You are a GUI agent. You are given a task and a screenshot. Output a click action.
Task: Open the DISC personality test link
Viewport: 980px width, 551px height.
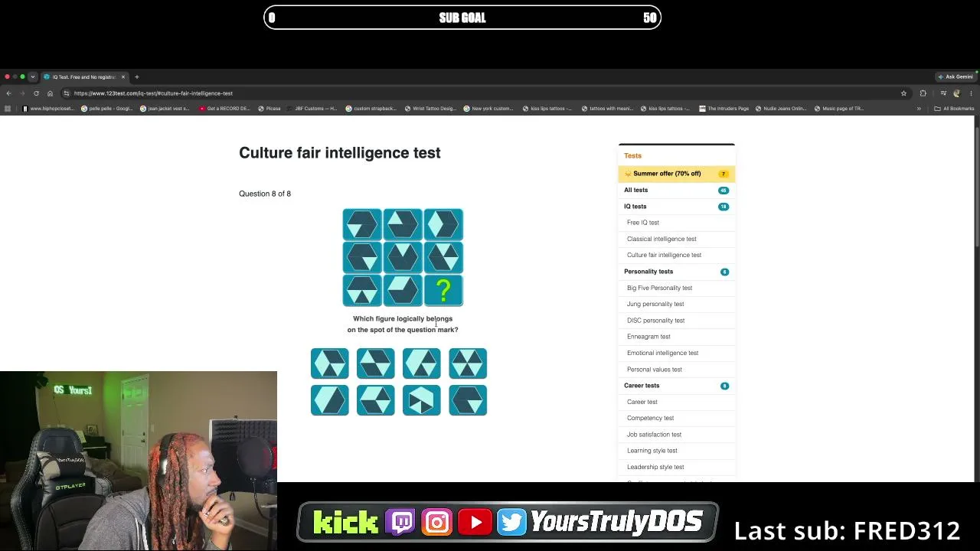point(655,321)
